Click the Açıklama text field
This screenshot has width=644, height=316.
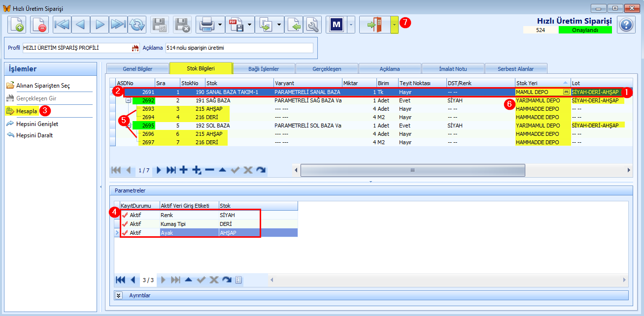pos(239,48)
